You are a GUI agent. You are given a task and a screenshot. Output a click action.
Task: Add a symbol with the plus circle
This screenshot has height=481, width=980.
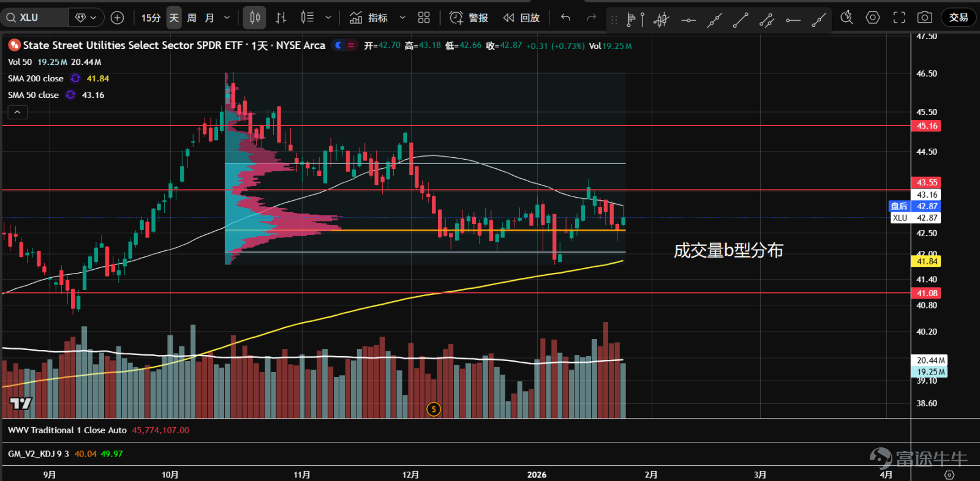point(118,18)
